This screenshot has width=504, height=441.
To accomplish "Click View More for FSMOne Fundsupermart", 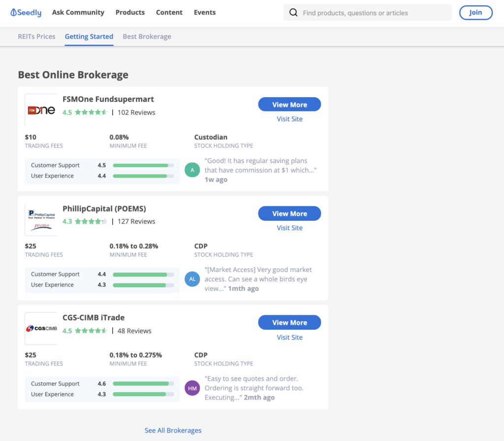I will point(289,104).
